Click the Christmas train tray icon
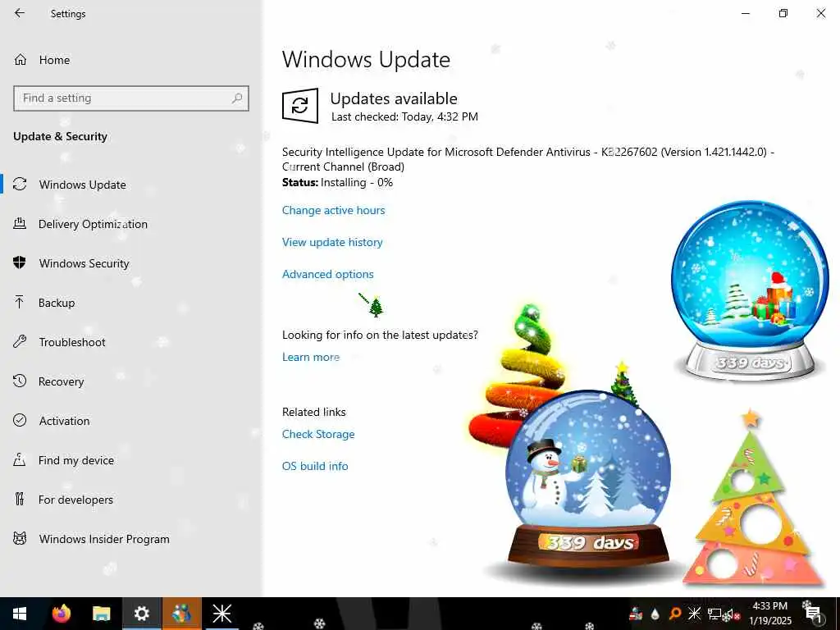Screen dimensions: 840x630 pos(636,614)
